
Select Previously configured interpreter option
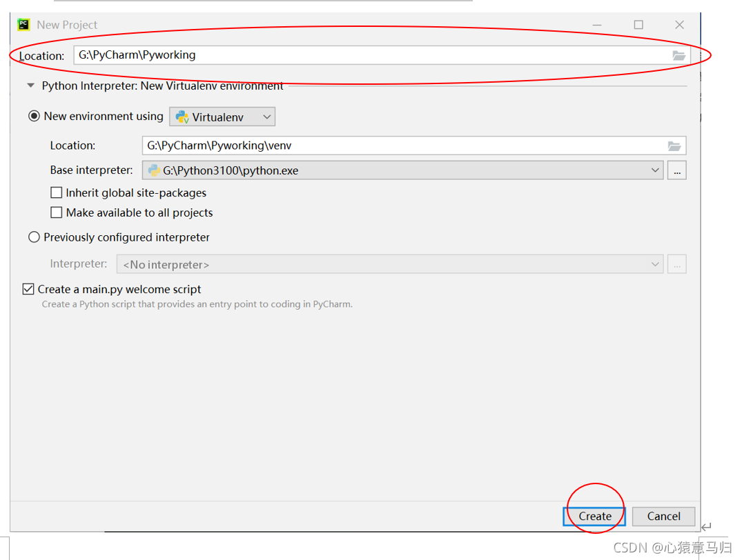pyautogui.click(x=34, y=237)
